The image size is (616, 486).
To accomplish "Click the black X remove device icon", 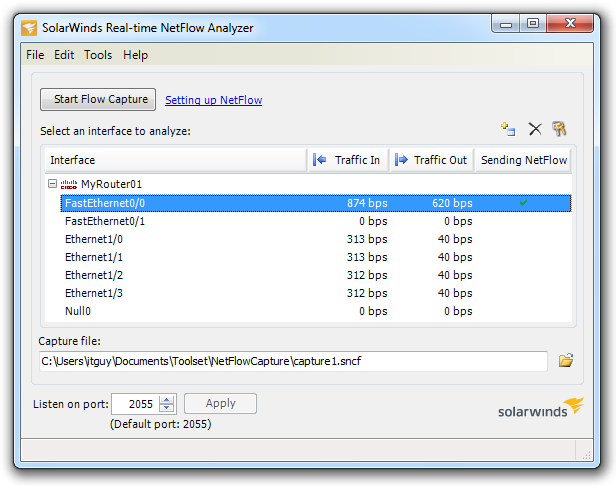I will (535, 129).
